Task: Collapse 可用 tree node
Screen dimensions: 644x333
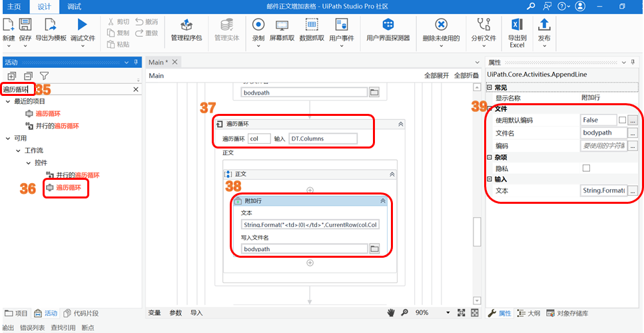Action: 8,139
